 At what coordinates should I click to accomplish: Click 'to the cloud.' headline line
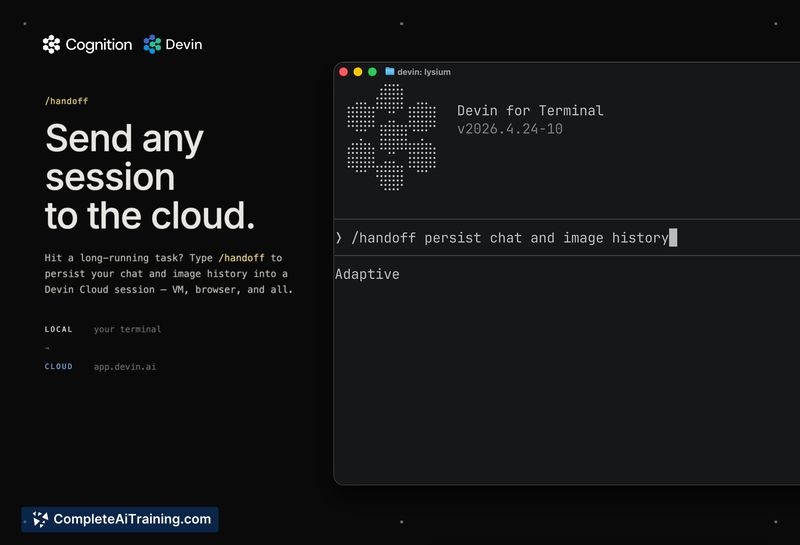pos(149,215)
